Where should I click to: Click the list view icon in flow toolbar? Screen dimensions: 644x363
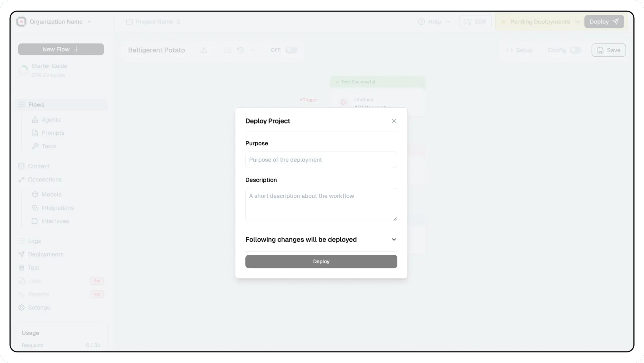coord(227,50)
